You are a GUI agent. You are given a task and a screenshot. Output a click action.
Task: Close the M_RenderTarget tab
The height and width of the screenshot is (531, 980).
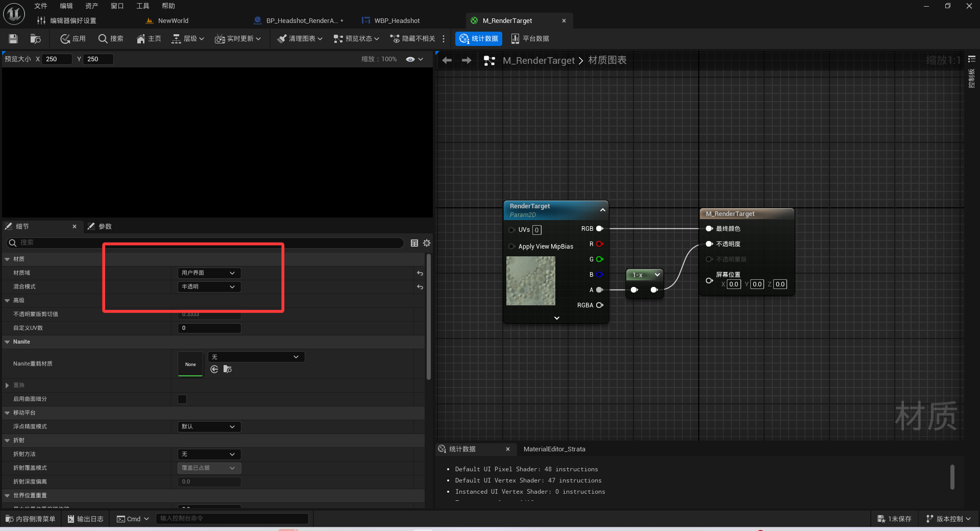click(x=564, y=21)
